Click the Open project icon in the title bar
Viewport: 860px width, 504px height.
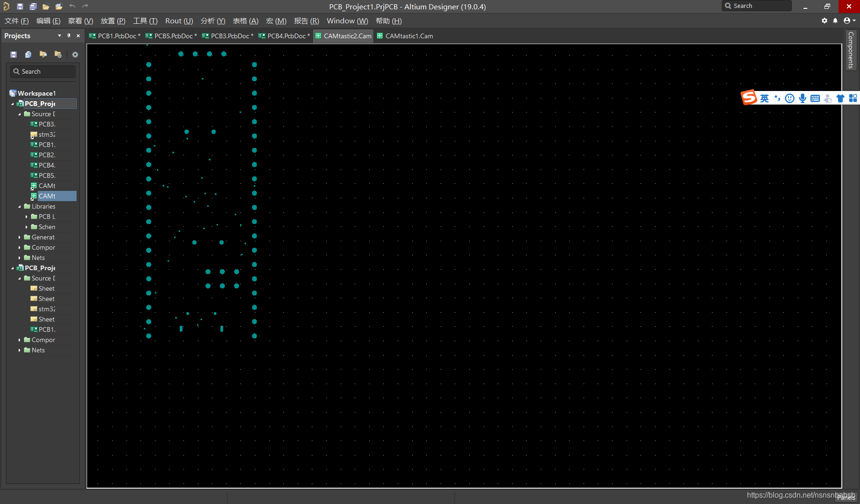(59, 7)
